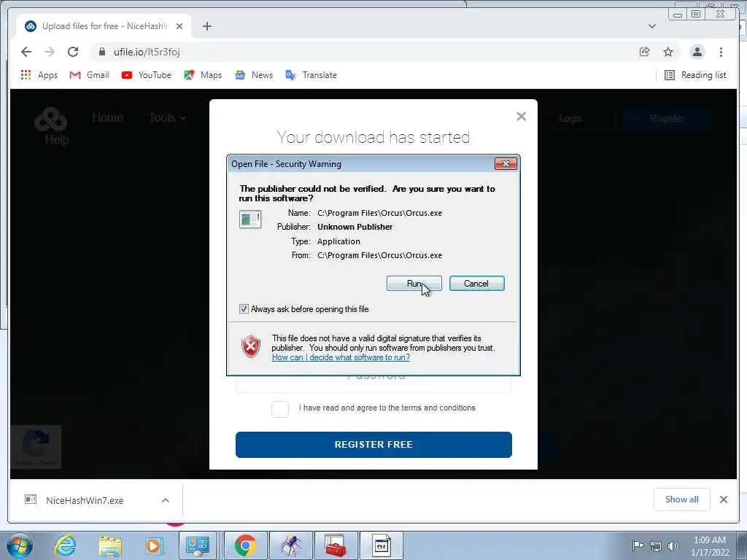Open the News bookmark
The width and height of the screenshot is (747, 560).
point(254,75)
